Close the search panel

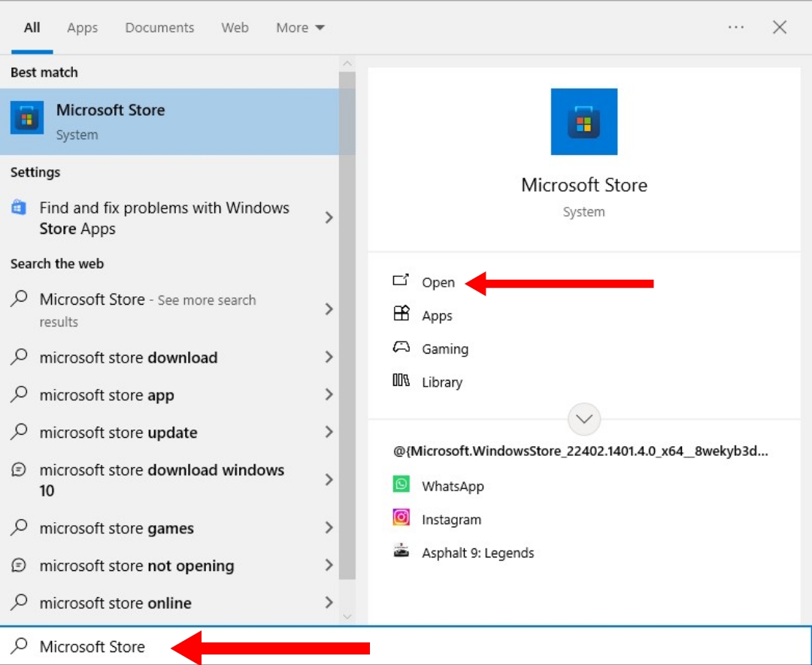click(780, 27)
